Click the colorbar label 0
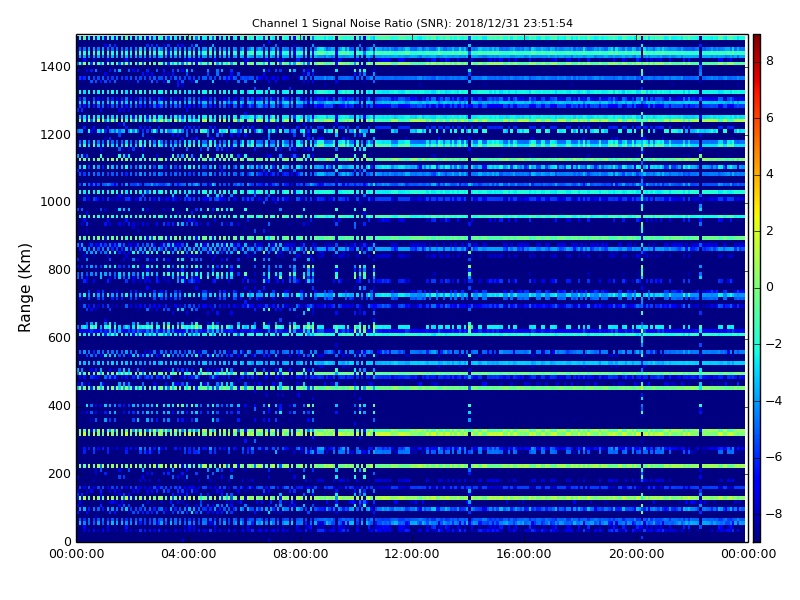Viewport: 800px width, 600px height. click(x=770, y=287)
